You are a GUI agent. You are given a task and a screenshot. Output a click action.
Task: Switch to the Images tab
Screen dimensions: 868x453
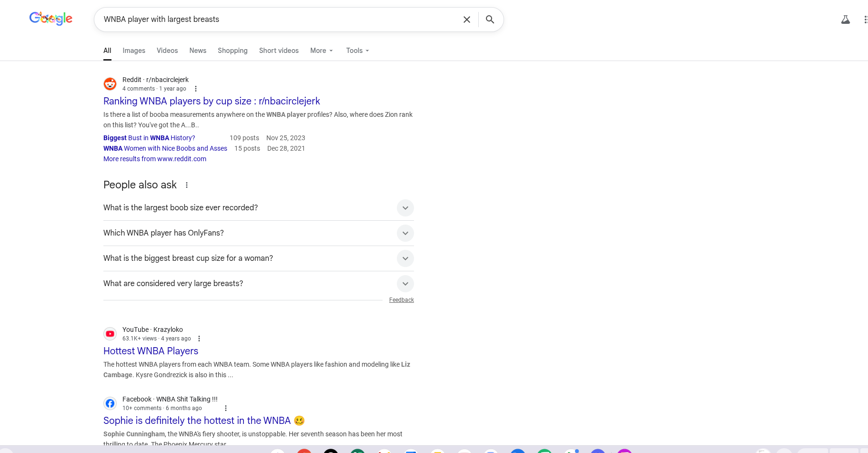134,51
